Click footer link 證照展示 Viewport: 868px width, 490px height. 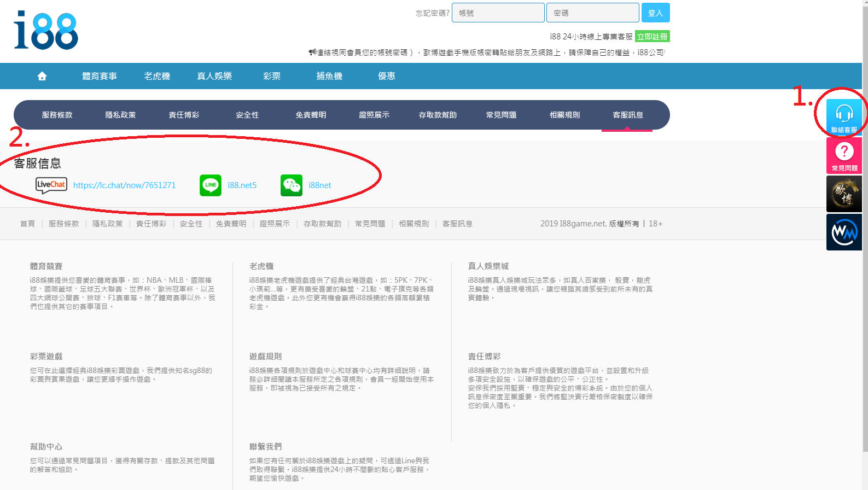pyautogui.click(x=275, y=224)
